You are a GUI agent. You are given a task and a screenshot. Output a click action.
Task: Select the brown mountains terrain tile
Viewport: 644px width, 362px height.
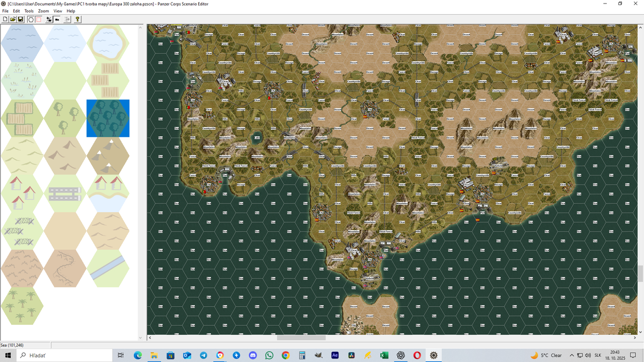pos(65,156)
